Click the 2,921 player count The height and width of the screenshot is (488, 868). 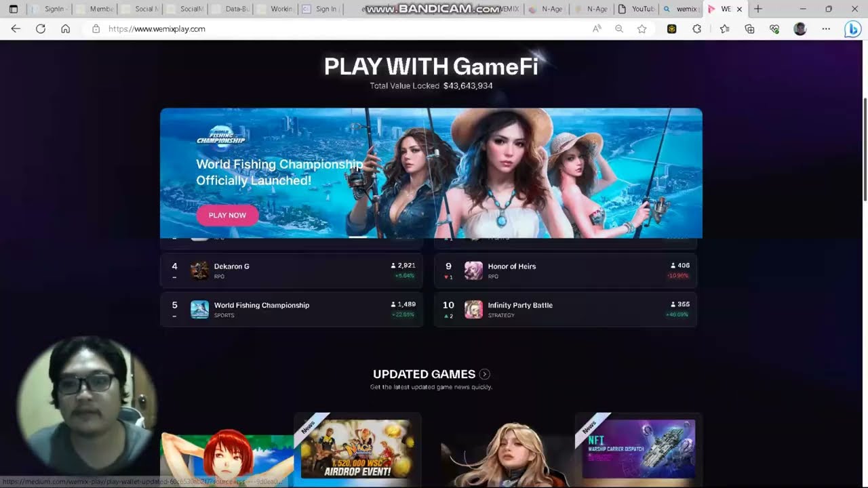[406, 266]
